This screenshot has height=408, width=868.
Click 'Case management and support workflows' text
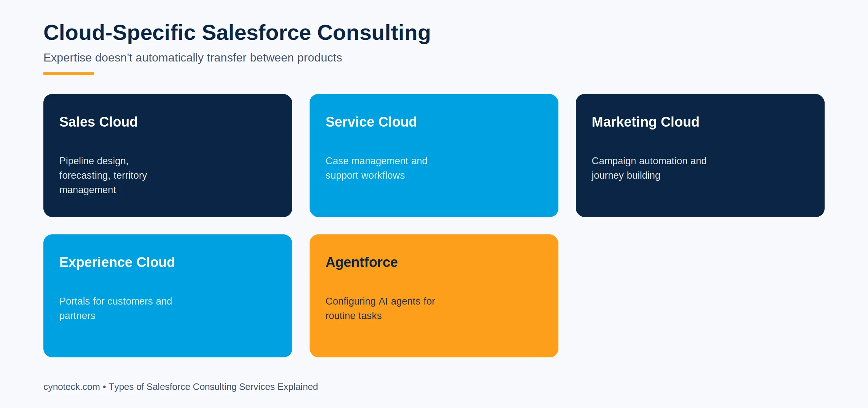[376, 168]
